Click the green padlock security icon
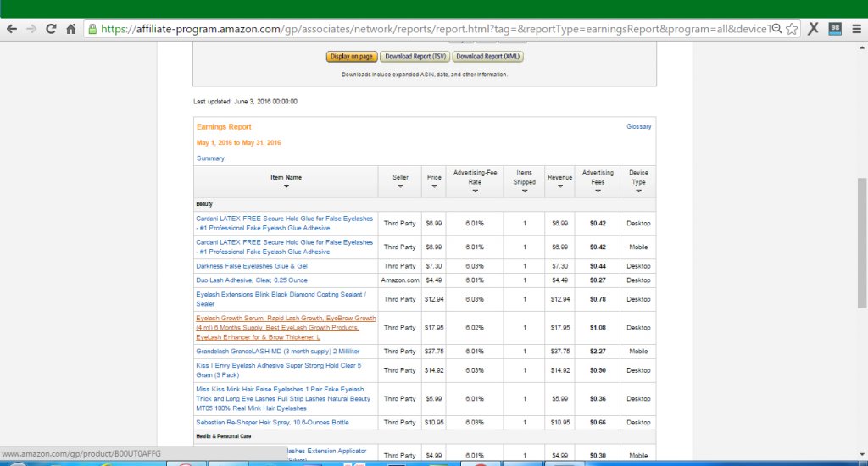868x466 pixels. click(x=92, y=29)
